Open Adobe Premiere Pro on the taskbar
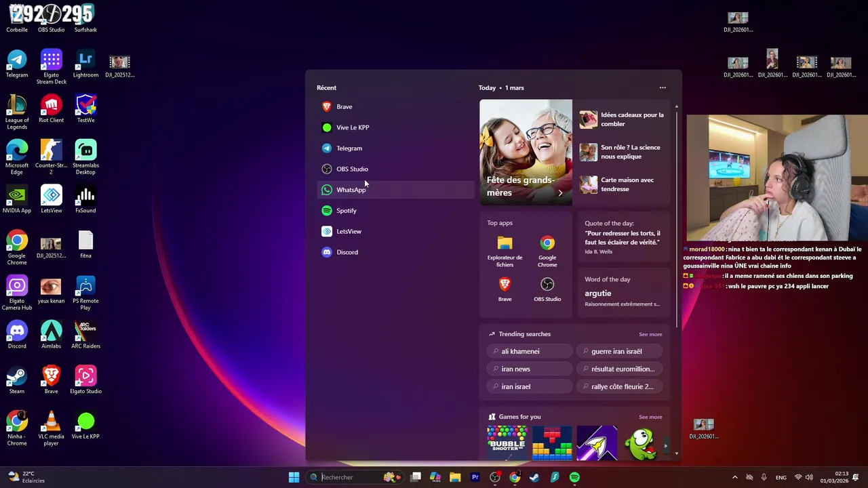 tap(475, 477)
